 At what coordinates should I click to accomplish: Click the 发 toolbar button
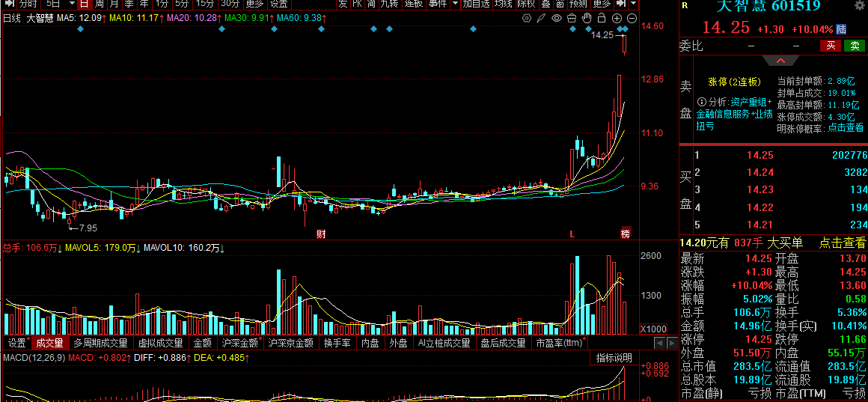pos(343,3)
